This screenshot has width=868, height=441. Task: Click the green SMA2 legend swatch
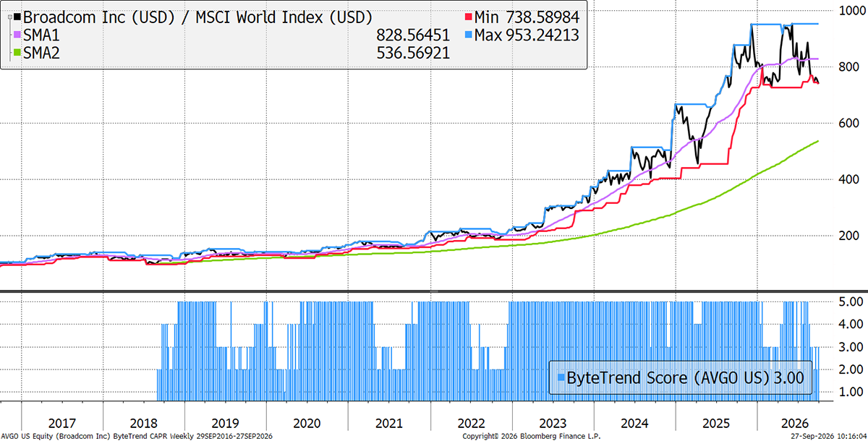(18, 53)
